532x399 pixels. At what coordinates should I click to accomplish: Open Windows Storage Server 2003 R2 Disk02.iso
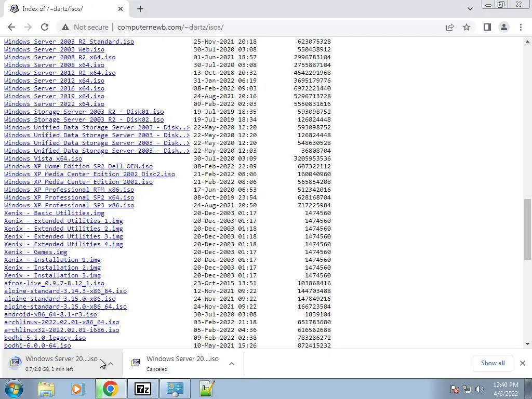(84, 119)
